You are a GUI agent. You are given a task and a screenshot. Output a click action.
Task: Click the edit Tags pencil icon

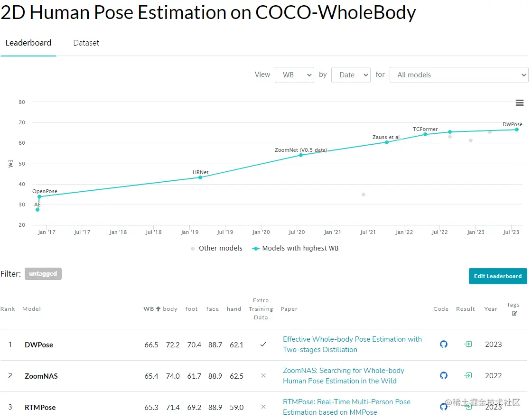[x=514, y=313]
